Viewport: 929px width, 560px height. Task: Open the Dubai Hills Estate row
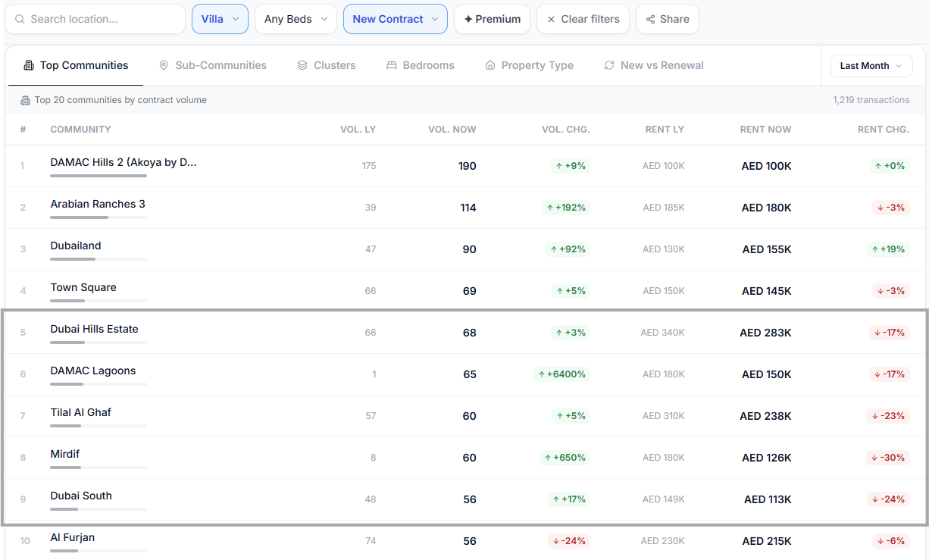pyautogui.click(x=465, y=333)
